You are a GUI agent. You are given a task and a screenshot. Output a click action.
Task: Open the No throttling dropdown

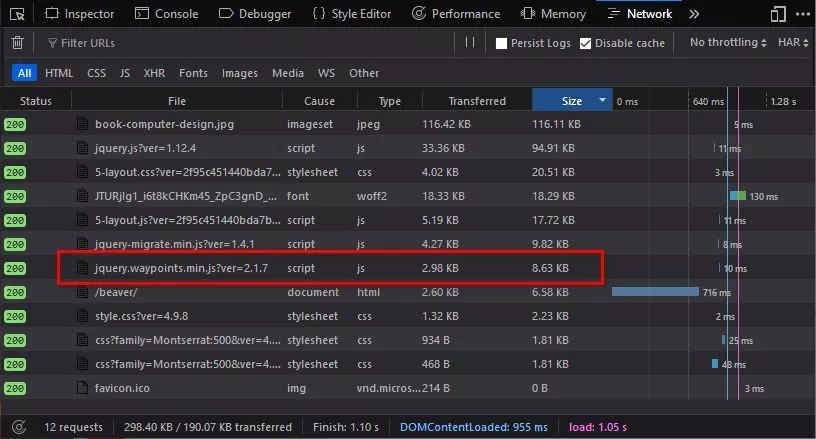click(x=729, y=43)
